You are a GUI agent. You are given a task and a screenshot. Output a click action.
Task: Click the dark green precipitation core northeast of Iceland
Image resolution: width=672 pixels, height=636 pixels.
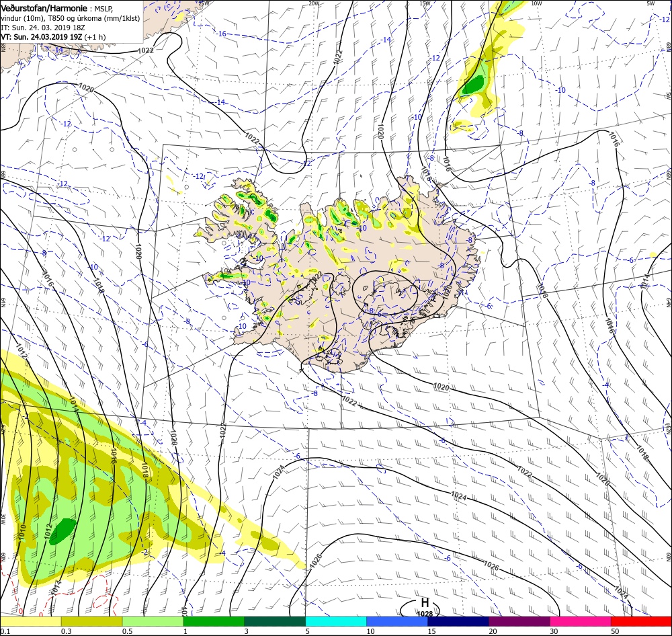tap(473, 85)
